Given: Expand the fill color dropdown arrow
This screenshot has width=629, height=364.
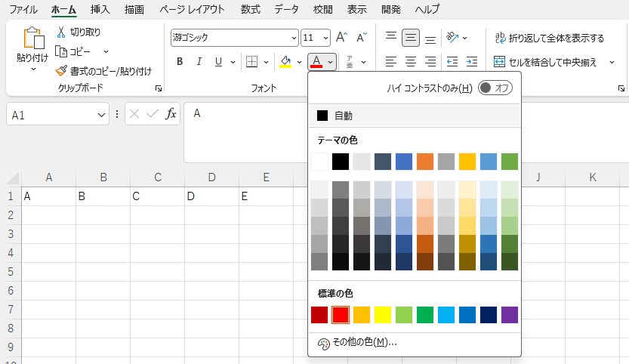Looking at the screenshot, I should pos(299,62).
